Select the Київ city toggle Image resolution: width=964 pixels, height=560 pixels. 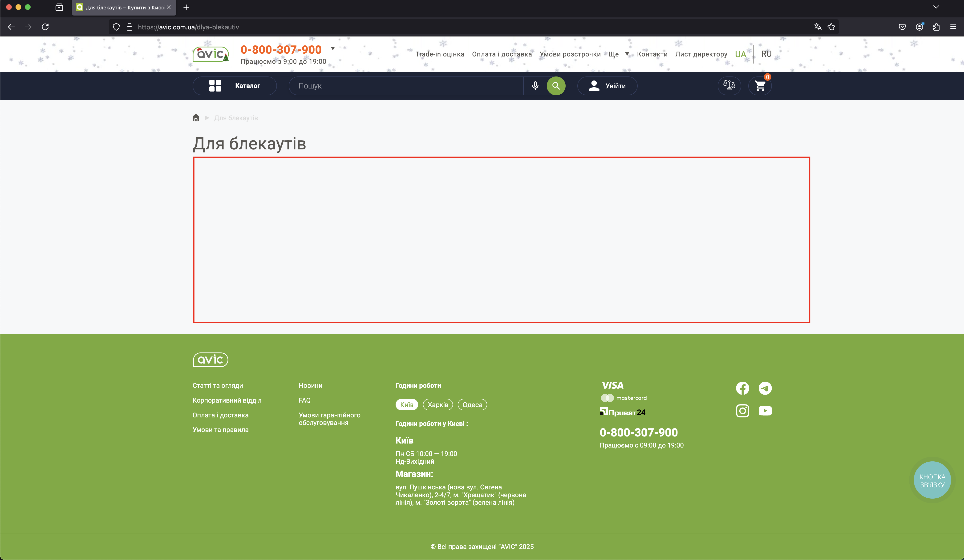tap(407, 405)
